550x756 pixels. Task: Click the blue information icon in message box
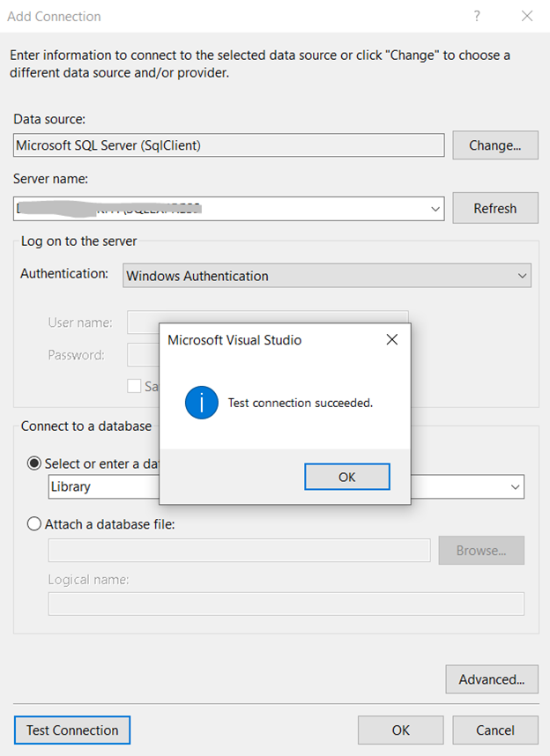[x=201, y=403]
